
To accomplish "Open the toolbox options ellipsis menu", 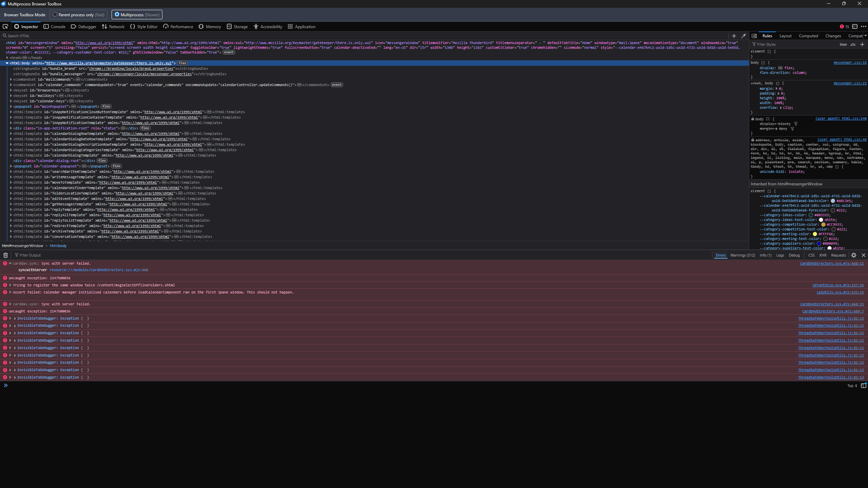I will click(864, 26).
